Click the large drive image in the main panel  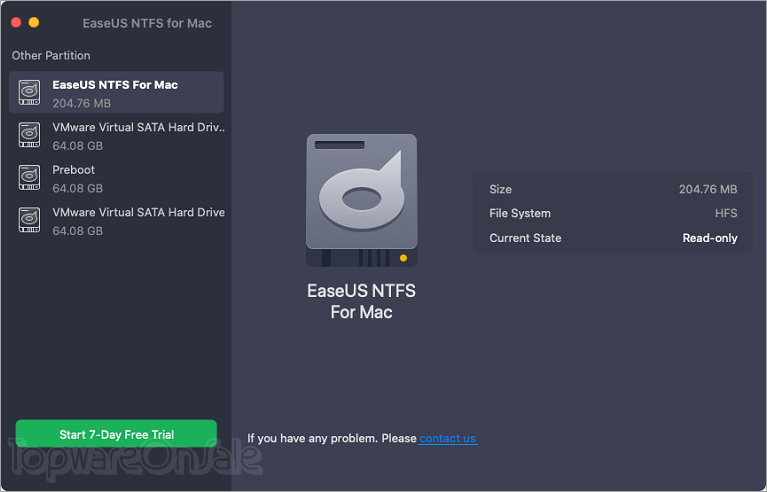(x=361, y=200)
